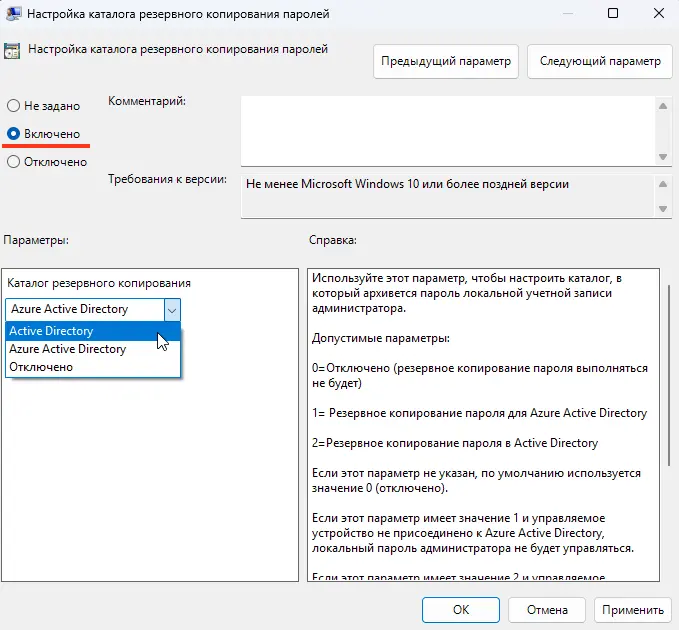Choose 'Active Directory' from the dropdown list
The image size is (679, 630).
click(x=51, y=331)
